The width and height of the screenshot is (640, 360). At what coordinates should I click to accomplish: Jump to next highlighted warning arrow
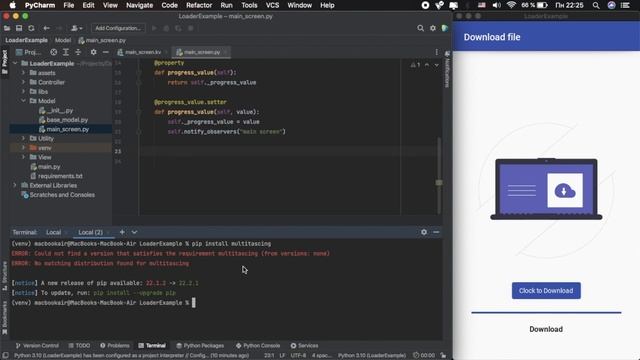coord(436,65)
